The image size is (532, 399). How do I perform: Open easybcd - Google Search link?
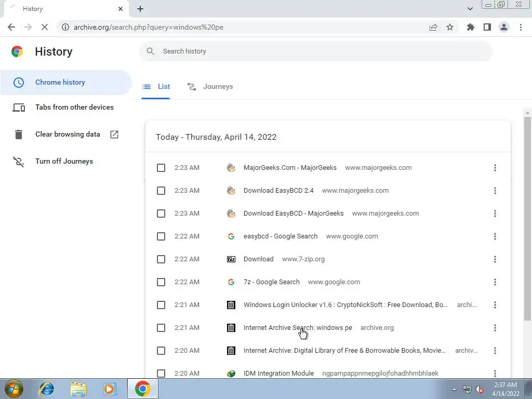coord(280,236)
